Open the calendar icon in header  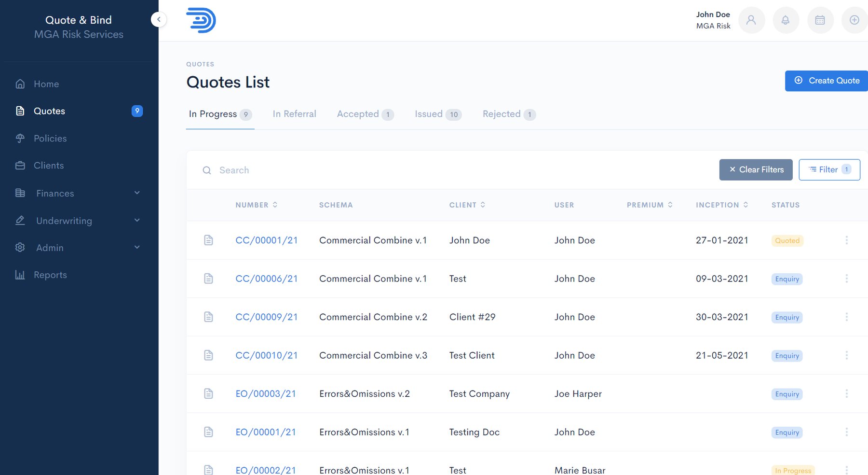820,20
